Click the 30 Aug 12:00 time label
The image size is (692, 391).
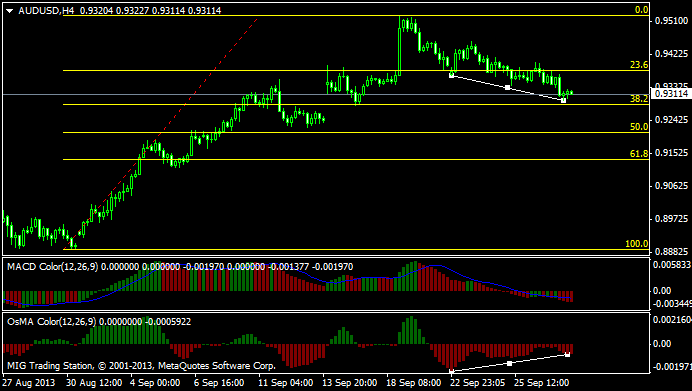(94, 383)
